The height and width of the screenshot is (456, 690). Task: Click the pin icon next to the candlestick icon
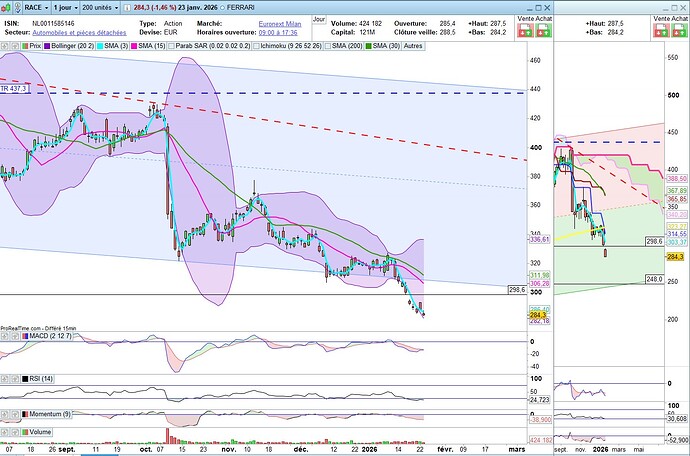coord(18,7)
